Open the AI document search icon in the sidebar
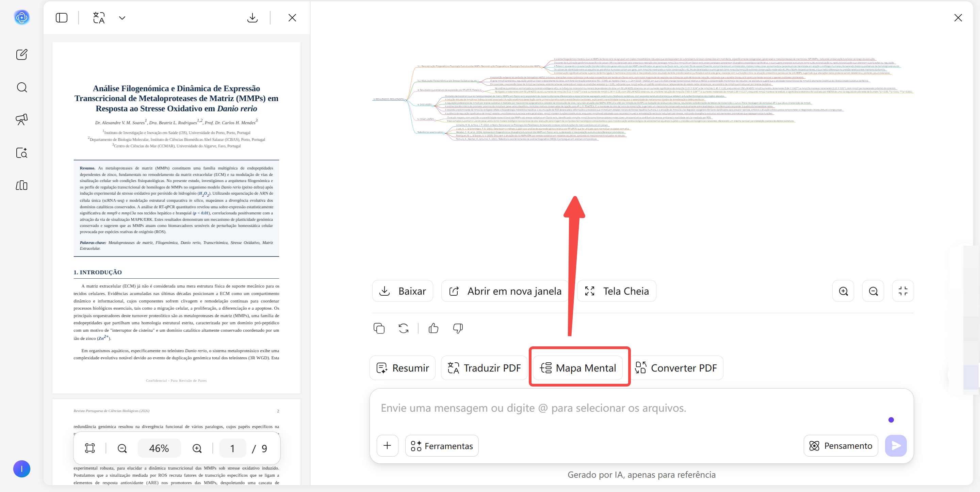The image size is (980, 492). click(x=22, y=152)
